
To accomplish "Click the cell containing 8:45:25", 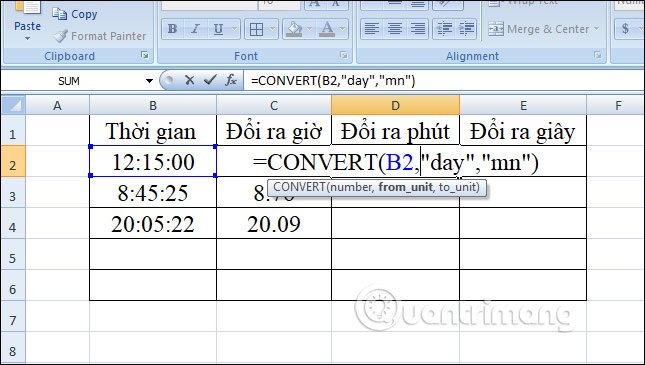I will pos(153,192).
